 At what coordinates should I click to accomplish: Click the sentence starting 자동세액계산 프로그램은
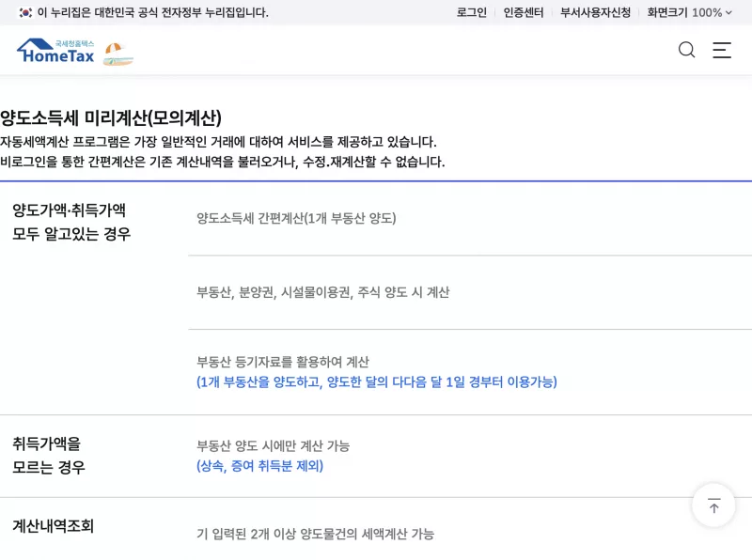click(x=218, y=142)
